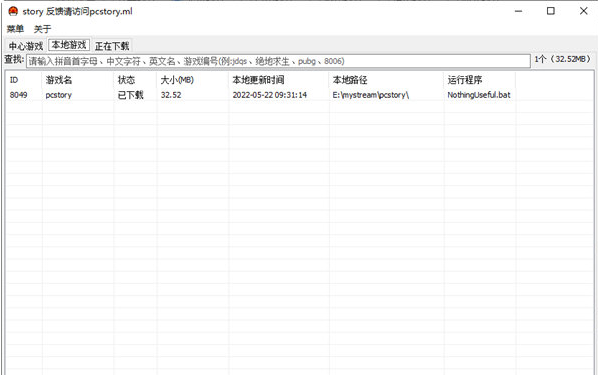
Task: Click the path E:\mystream\pcstory\ cell
Action: pyautogui.click(x=371, y=95)
